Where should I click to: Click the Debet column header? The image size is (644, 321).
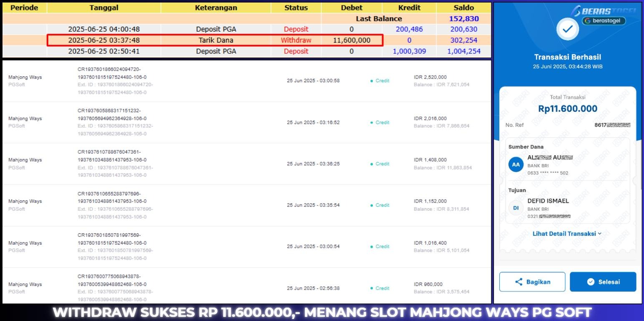click(x=352, y=8)
